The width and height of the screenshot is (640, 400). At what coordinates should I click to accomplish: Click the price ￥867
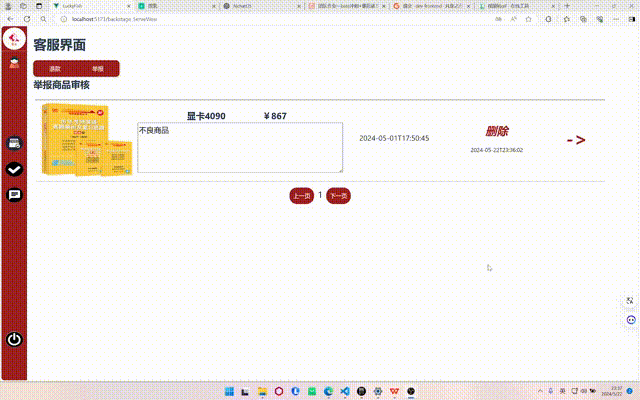click(275, 116)
